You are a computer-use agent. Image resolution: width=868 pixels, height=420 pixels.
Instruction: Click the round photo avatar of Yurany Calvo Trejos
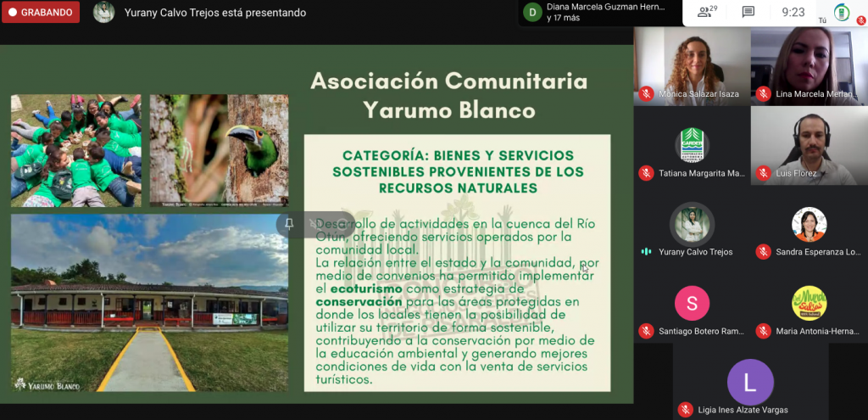(x=692, y=224)
